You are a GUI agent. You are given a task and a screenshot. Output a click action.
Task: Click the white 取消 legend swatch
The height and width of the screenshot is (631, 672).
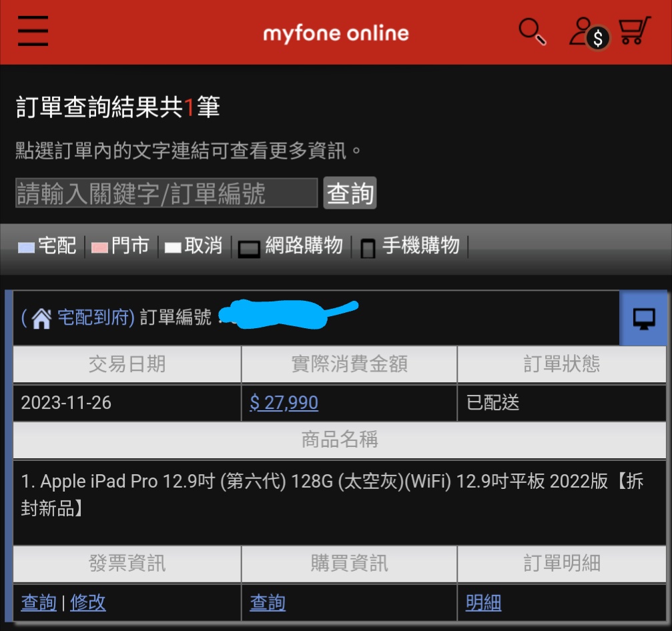(173, 247)
